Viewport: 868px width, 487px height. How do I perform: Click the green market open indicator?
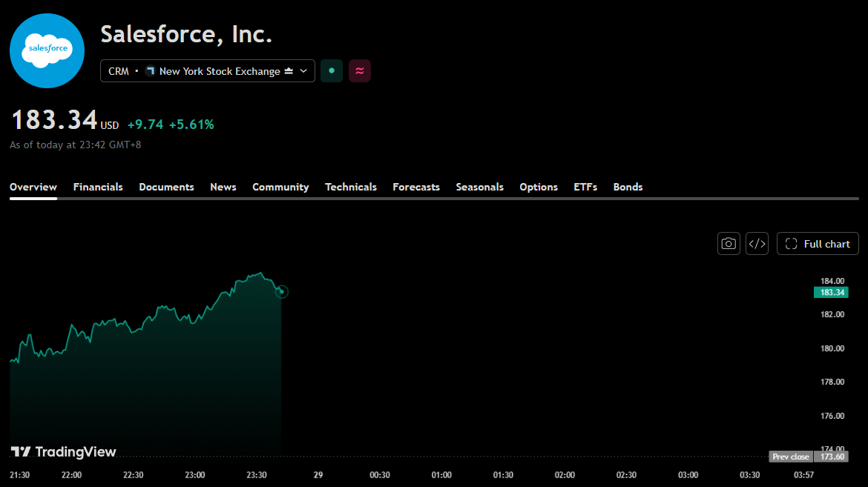pos(332,71)
